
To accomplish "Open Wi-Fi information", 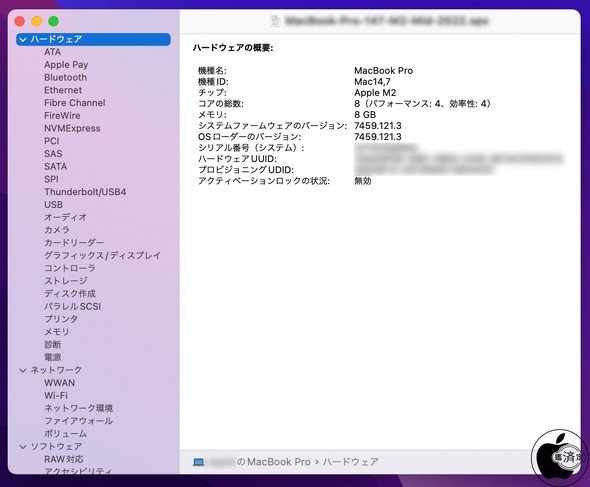I will (56, 396).
